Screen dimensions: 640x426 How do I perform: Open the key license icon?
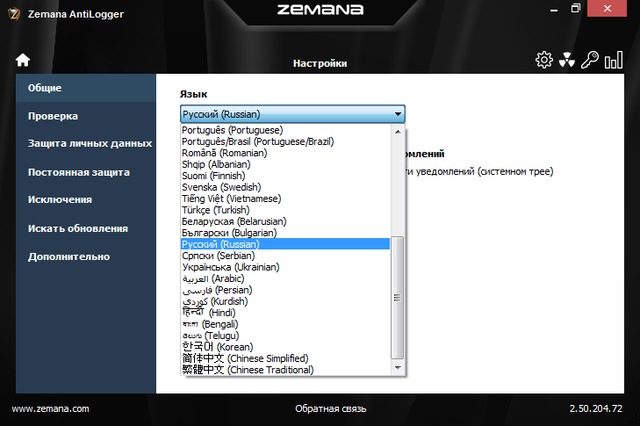point(590,60)
